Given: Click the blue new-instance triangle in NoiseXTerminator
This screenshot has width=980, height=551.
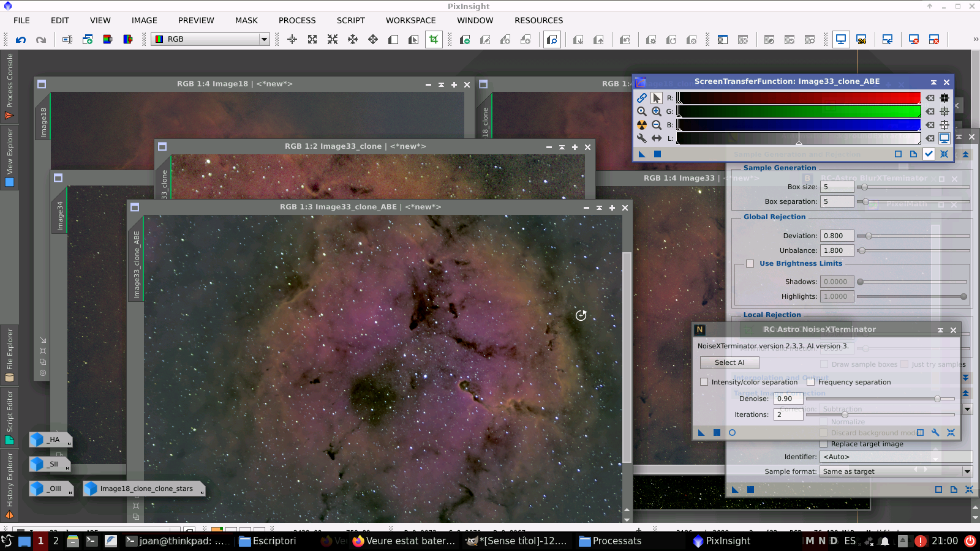Looking at the screenshot, I should [701, 433].
